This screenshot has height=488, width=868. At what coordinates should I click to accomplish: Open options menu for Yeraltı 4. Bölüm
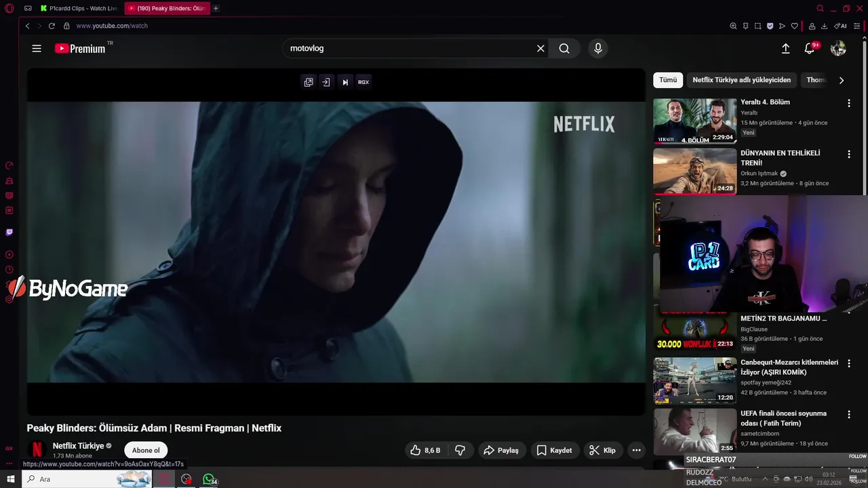(x=848, y=103)
